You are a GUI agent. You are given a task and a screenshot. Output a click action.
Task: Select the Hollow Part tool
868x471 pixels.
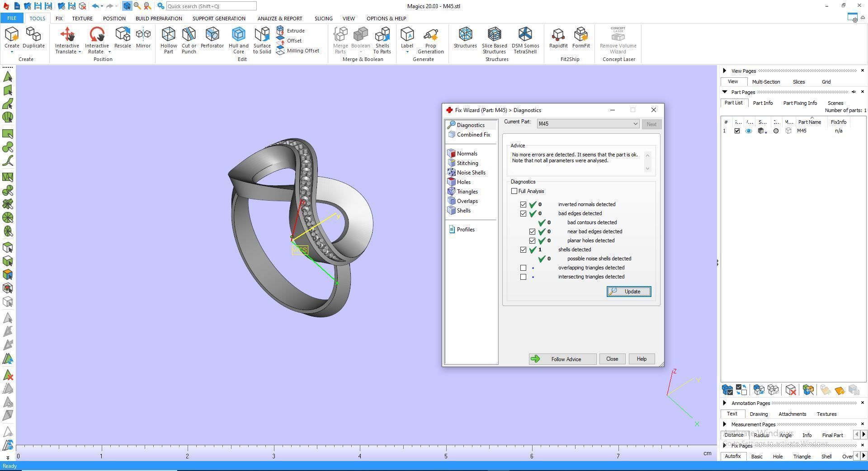pyautogui.click(x=169, y=40)
